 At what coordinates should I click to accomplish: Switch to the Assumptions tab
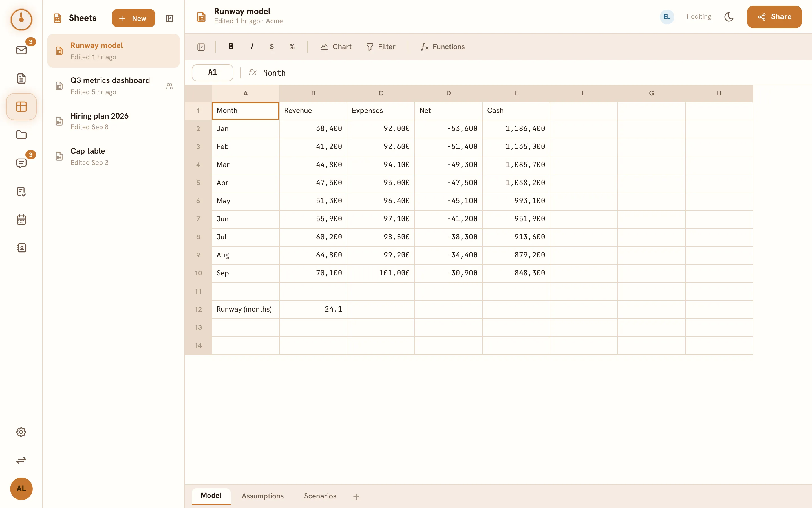tap(262, 496)
